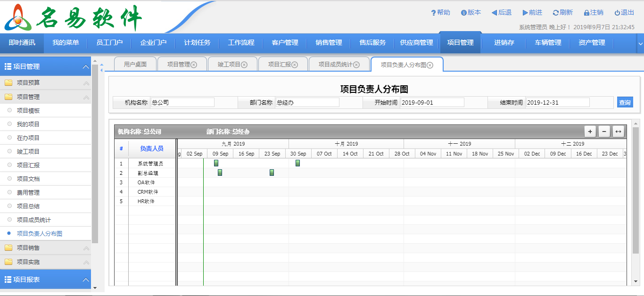The width and height of the screenshot is (644, 296).
Task: Click the Help question mark icon
Action: coord(433,13)
